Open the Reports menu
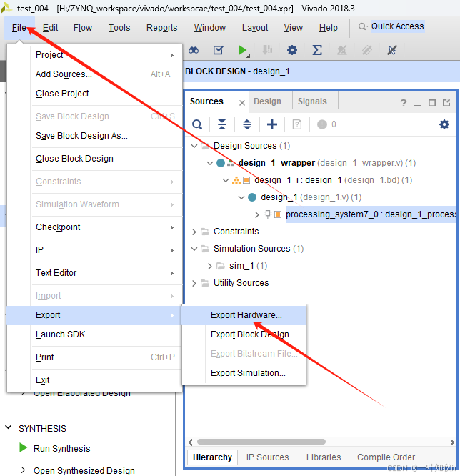460x476 pixels. click(161, 28)
